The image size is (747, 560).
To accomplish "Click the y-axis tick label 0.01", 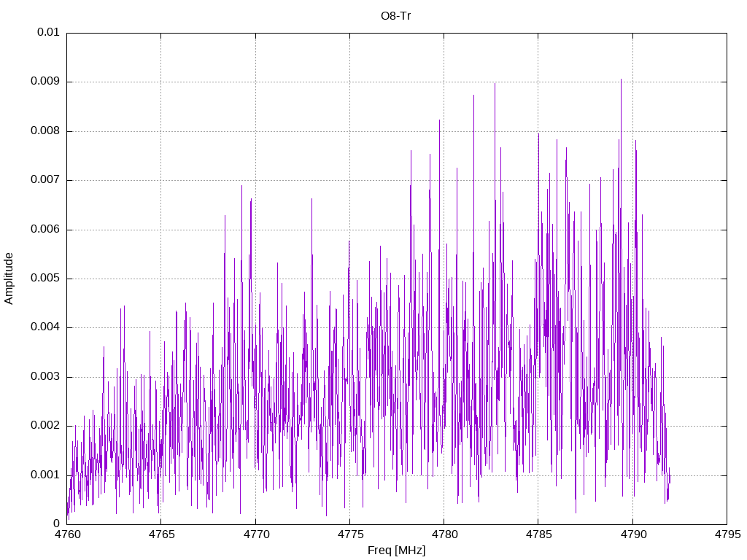I will tap(49, 32).
